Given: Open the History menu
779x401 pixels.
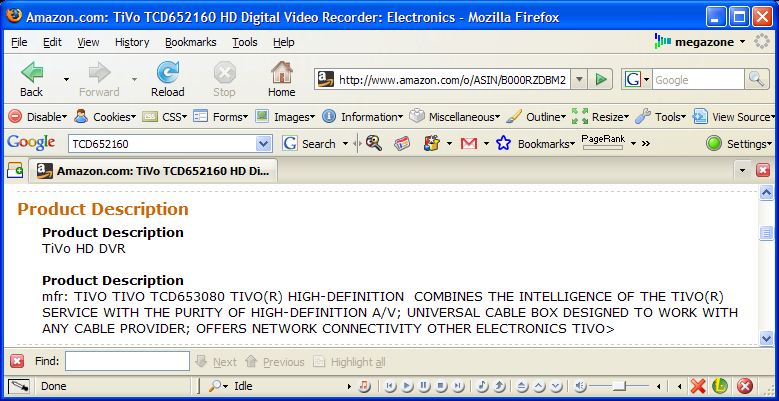Looking at the screenshot, I should (131, 42).
